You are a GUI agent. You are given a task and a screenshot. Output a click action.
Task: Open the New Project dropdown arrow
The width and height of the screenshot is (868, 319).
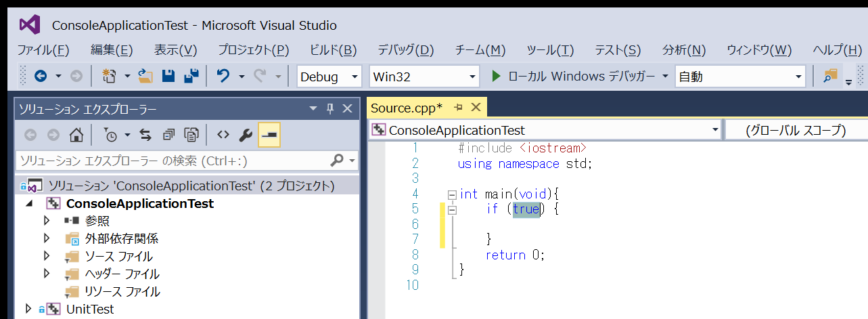pyautogui.click(x=127, y=77)
